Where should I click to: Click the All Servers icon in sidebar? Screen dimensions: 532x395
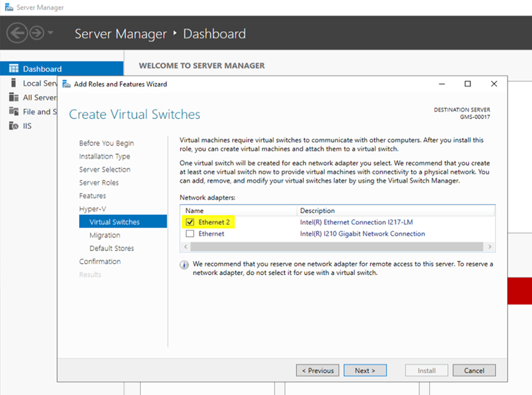(14, 98)
